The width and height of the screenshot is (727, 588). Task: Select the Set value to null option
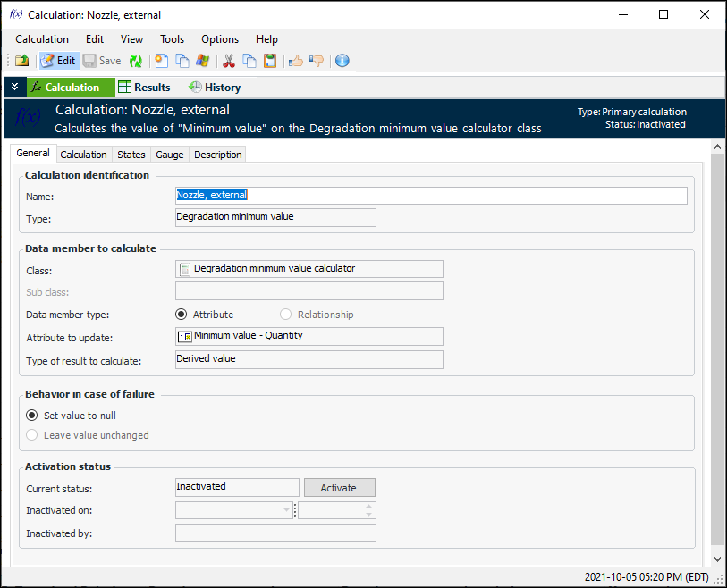[33, 416]
